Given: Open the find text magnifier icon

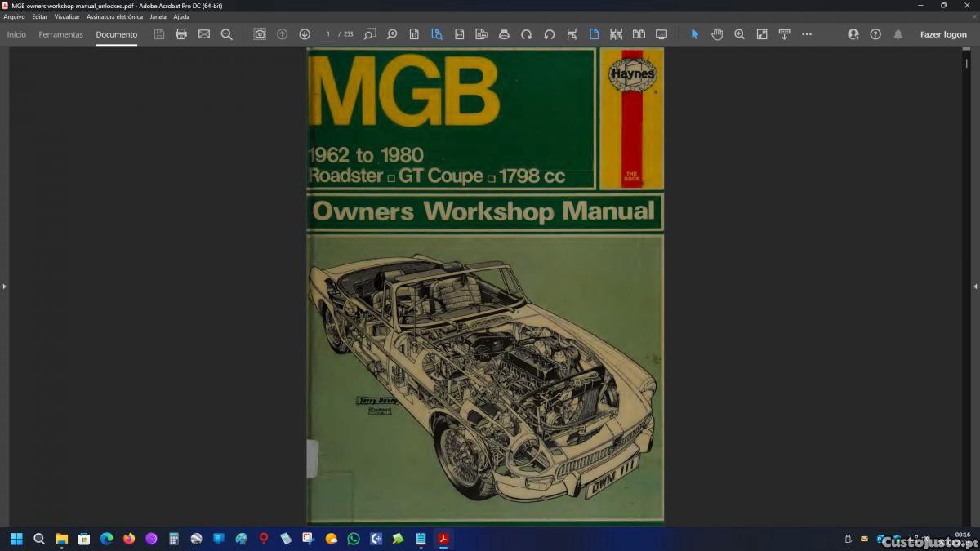Looking at the screenshot, I should click(227, 34).
